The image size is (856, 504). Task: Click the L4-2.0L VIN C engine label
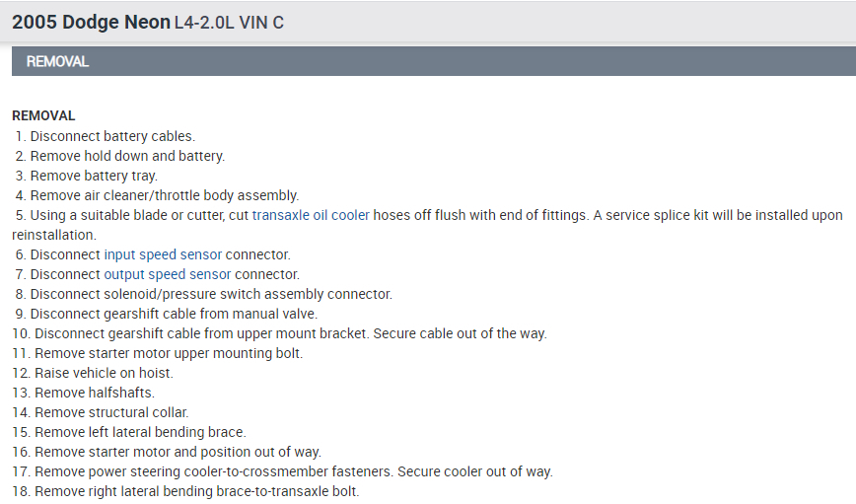[223, 22]
